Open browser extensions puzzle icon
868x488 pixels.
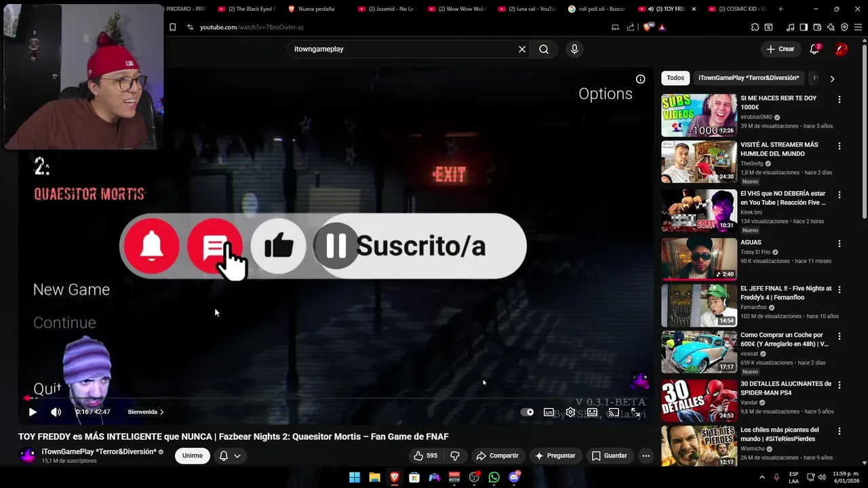coord(755,27)
